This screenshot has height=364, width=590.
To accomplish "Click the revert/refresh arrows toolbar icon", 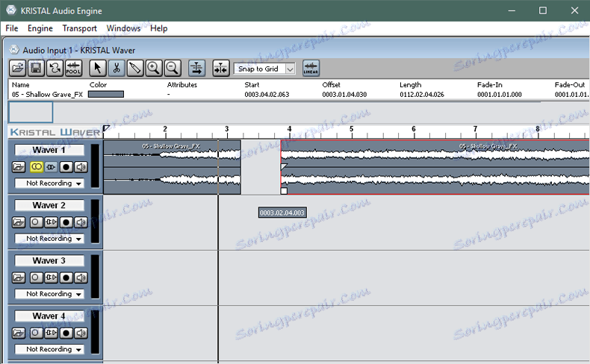I will coord(55,69).
